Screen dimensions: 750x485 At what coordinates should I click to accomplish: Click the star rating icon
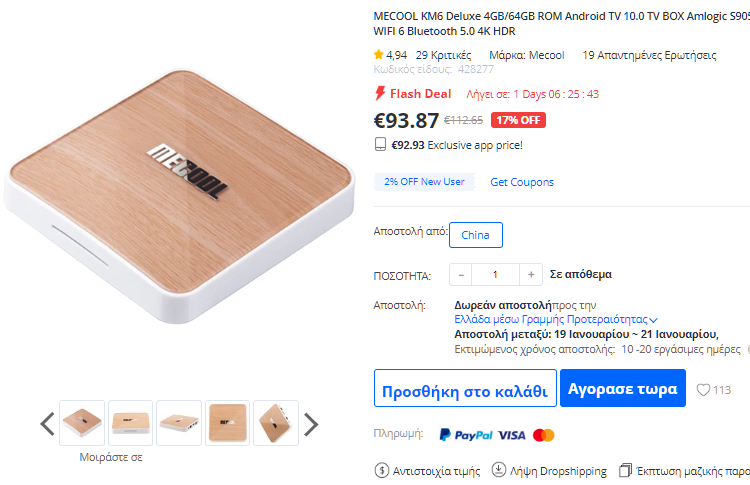tap(379, 54)
